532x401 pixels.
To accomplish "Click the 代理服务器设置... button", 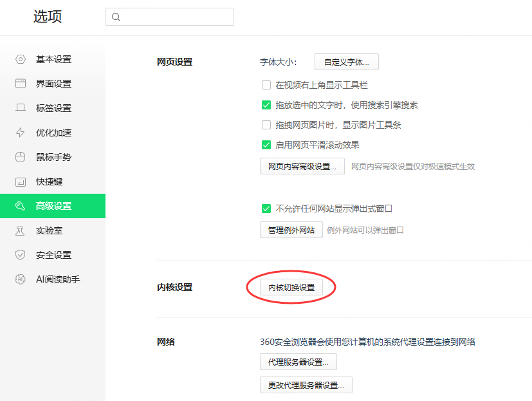I will click(298, 362).
